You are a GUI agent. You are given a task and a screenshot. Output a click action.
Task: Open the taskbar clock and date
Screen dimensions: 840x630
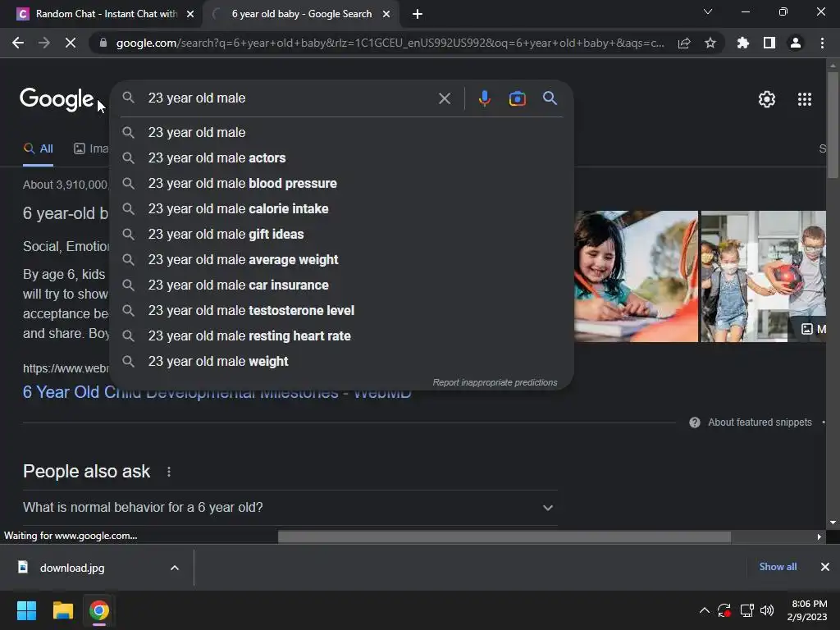(807, 610)
